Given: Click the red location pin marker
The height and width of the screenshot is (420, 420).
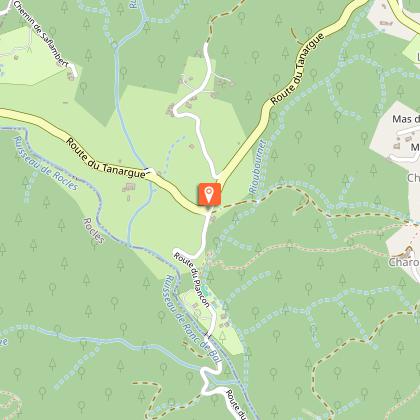Looking at the screenshot, I should (x=209, y=194).
